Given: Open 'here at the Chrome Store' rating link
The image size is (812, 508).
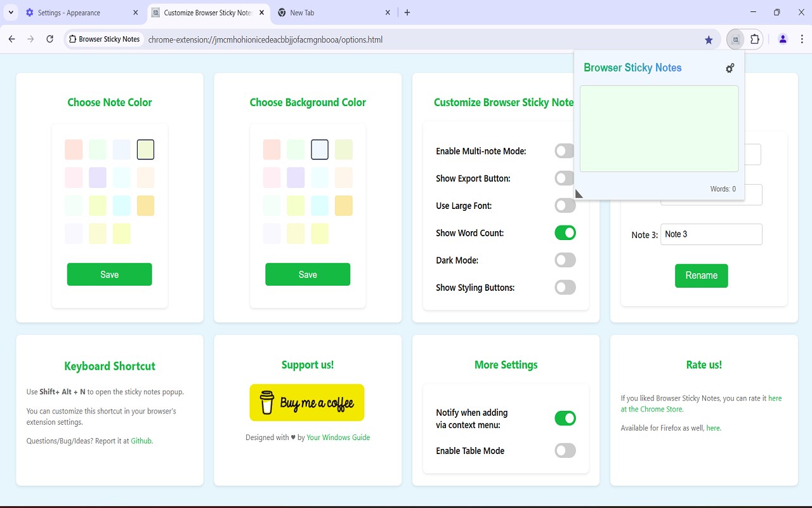Looking at the screenshot, I should [x=701, y=404].
